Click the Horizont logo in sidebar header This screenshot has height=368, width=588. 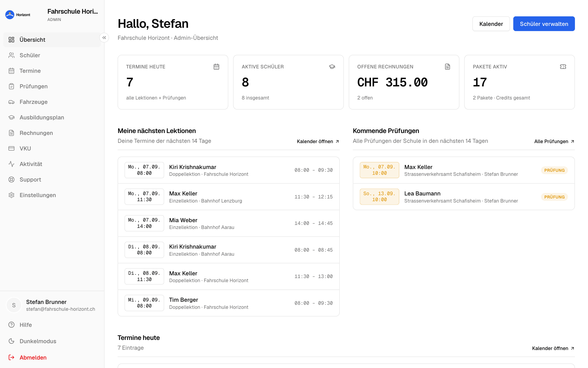coord(18,15)
